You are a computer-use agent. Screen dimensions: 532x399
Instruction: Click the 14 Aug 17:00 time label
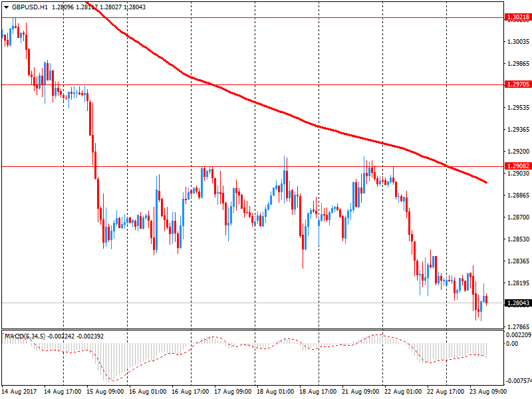[x=63, y=392]
